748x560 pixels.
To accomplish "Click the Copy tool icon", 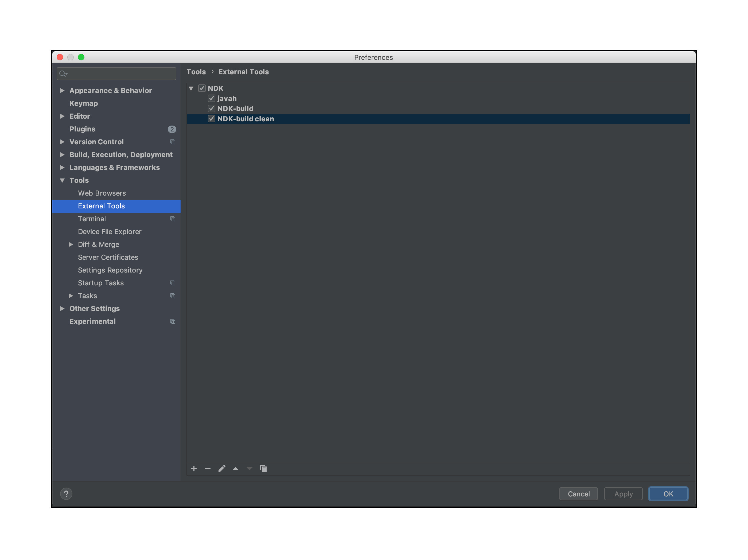I will click(x=263, y=468).
